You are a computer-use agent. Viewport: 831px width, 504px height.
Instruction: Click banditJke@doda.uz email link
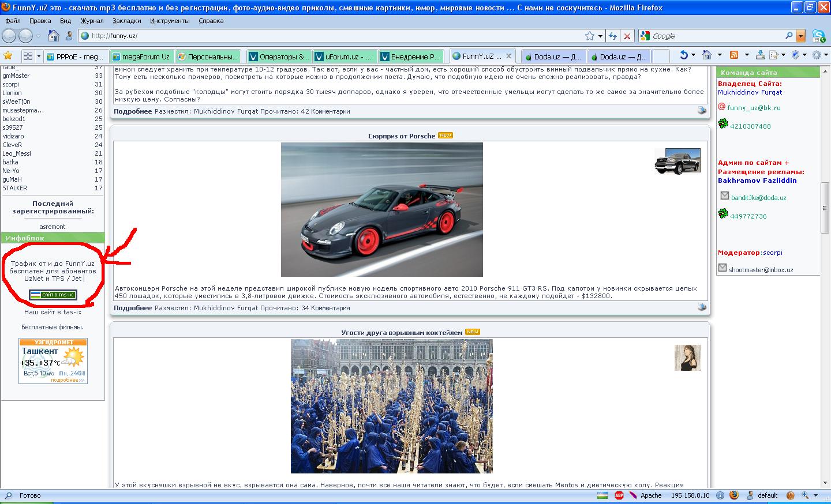(x=758, y=198)
